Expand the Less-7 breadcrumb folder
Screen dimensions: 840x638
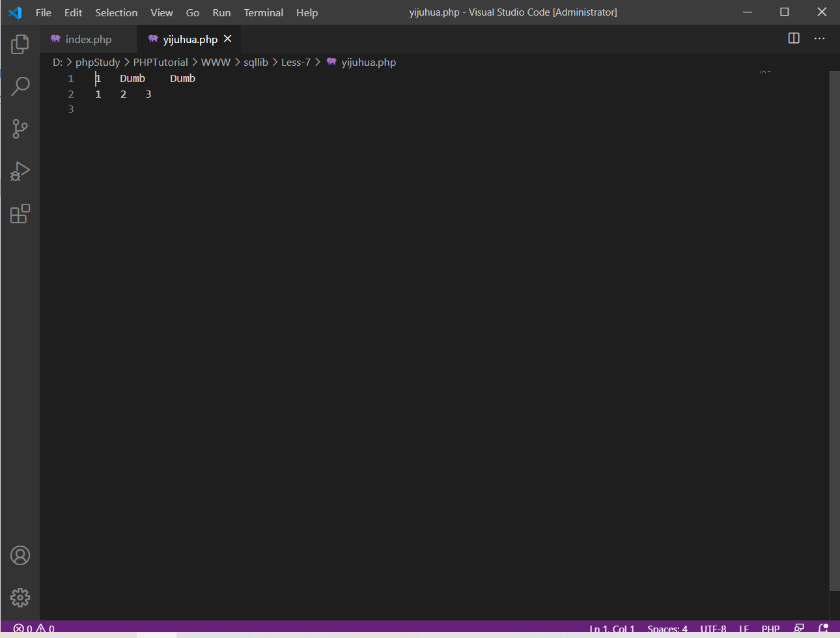tap(296, 62)
